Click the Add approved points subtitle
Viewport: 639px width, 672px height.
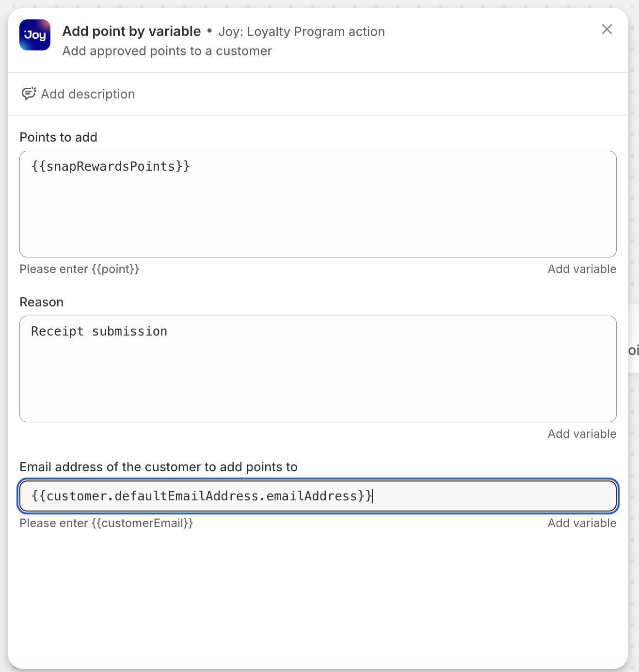pos(167,51)
